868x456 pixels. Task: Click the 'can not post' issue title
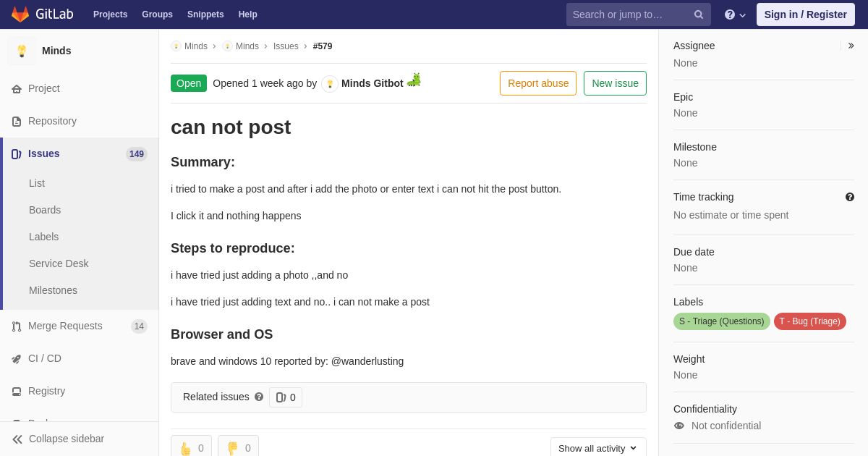click(x=231, y=127)
